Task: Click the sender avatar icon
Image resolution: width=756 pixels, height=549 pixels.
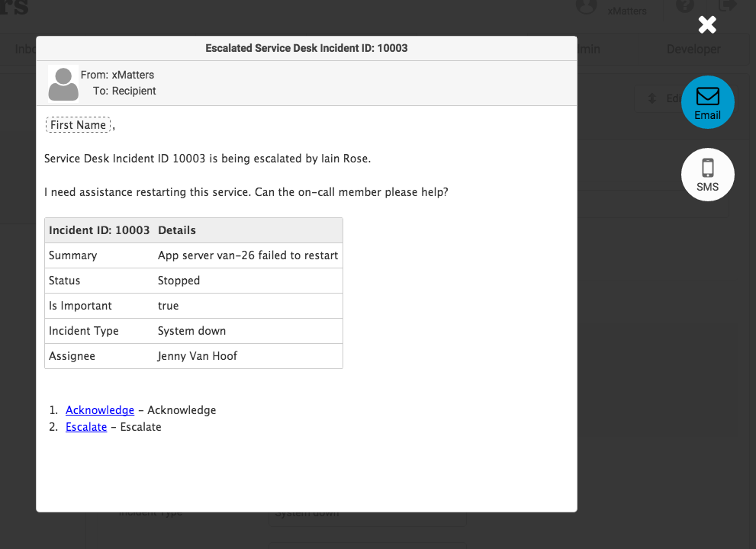Action: [x=63, y=84]
